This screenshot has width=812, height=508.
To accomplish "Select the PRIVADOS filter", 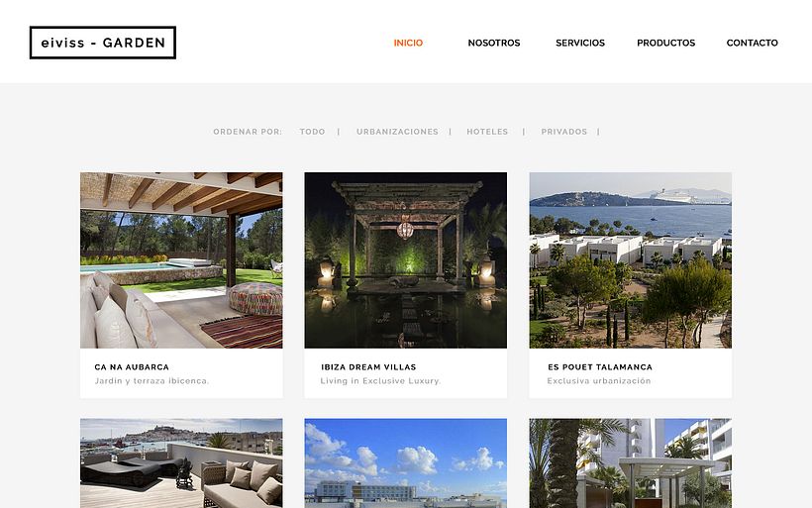I will coord(564,132).
